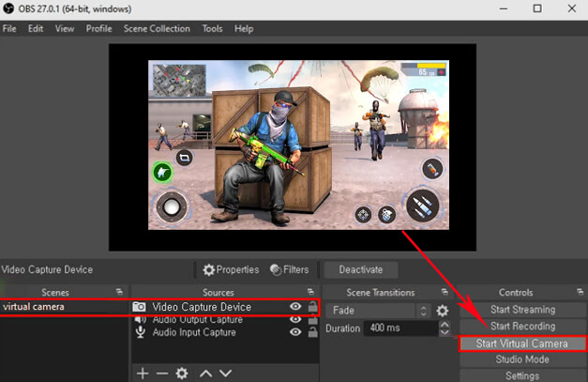Click the Duration 400 ms field
Viewport: 588px width, 382px height.
[x=401, y=329]
